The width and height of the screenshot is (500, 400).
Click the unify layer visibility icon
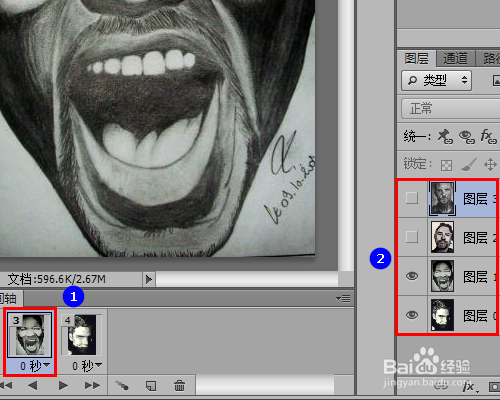pos(467,136)
